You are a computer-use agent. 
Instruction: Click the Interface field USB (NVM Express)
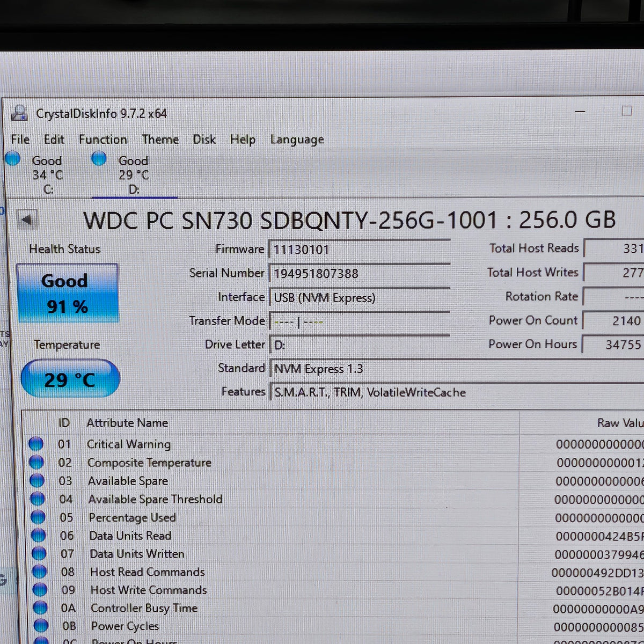(359, 297)
